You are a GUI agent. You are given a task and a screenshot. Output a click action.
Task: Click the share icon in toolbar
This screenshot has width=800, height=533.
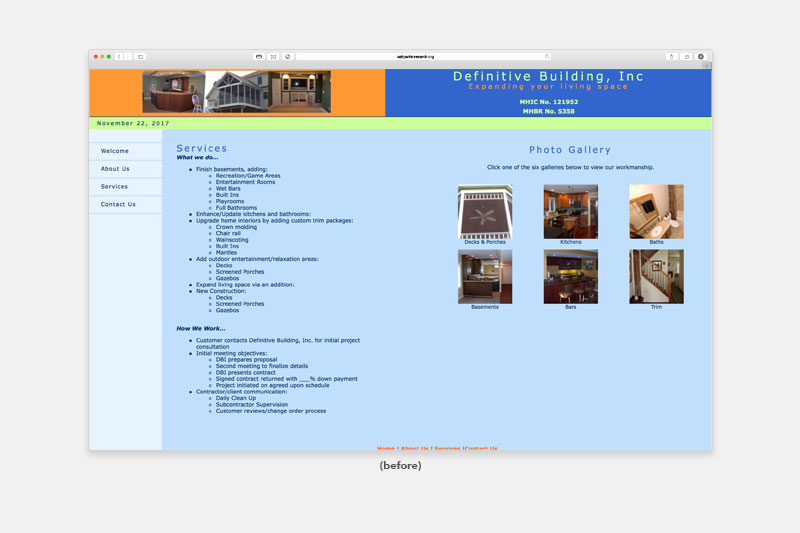(671, 57)
